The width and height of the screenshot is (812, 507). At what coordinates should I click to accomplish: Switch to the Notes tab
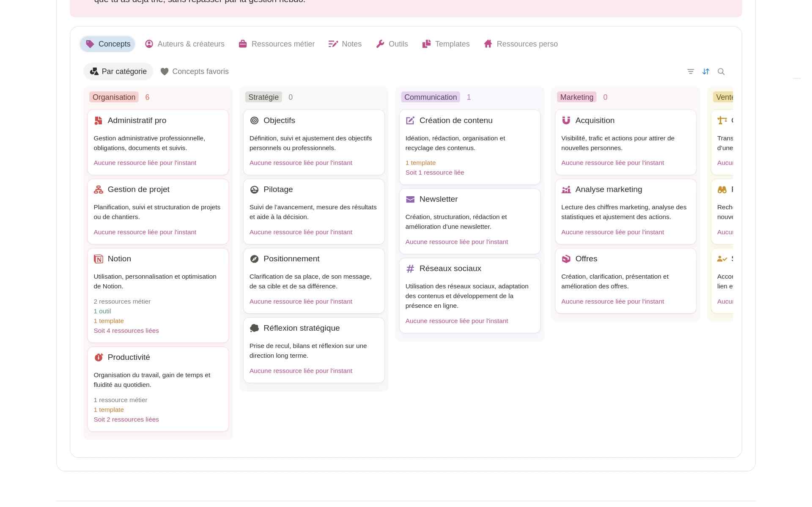(345, 44)
